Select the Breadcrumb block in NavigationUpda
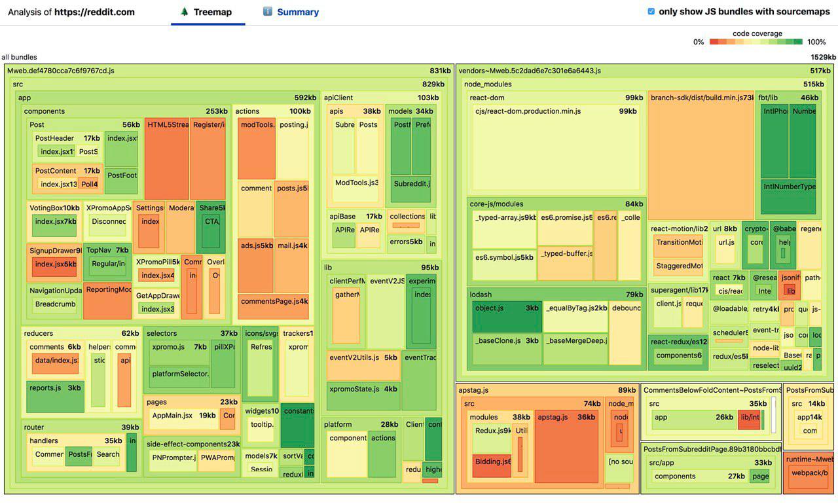Screen dimensions: 838x504 (x=55, y=304)
